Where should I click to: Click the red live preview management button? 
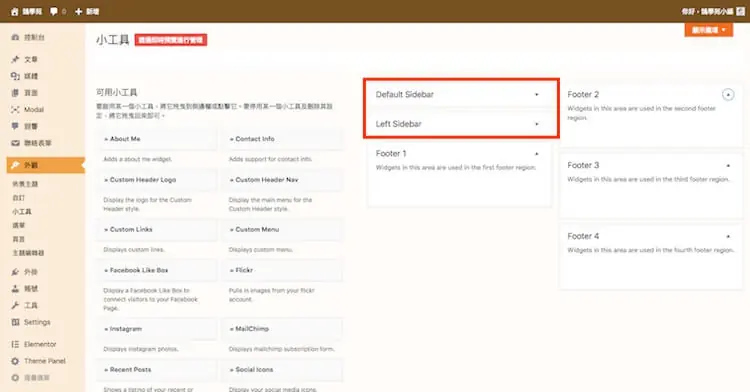pyautogui.click(x=171, y=40)
